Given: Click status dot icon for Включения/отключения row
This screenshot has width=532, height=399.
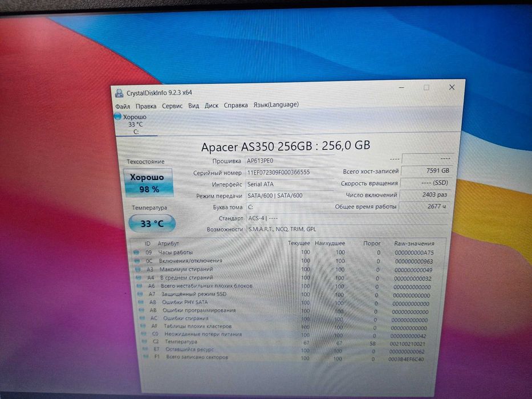Looking at the screenshot, I should [x=137, y=261].
